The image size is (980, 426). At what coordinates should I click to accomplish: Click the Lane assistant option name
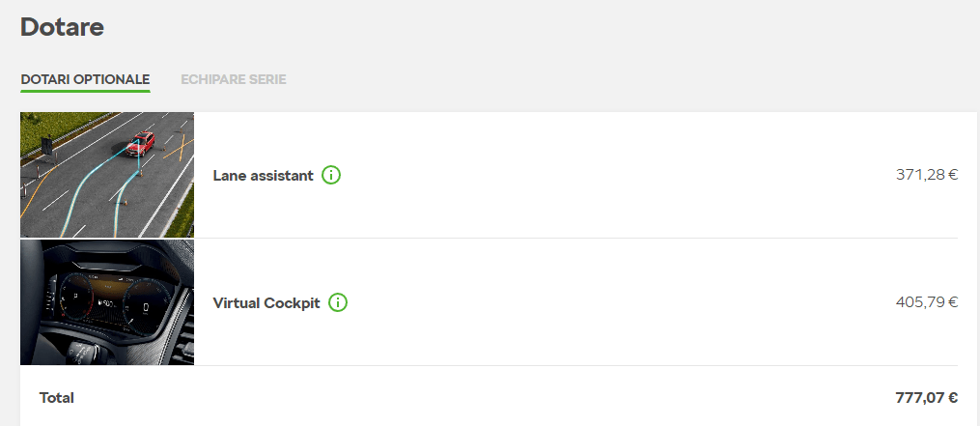[x=263, y=176]
